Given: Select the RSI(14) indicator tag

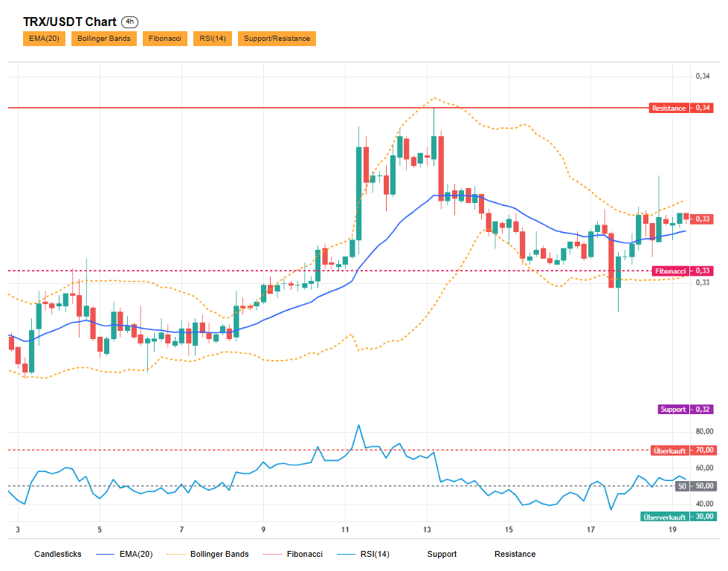Looking at the screenshot, I should point(213,39).
